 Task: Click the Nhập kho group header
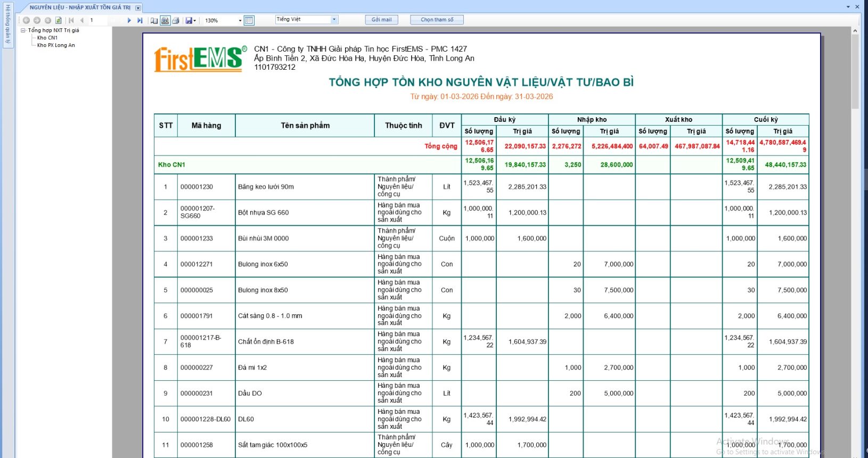point(592,120)
